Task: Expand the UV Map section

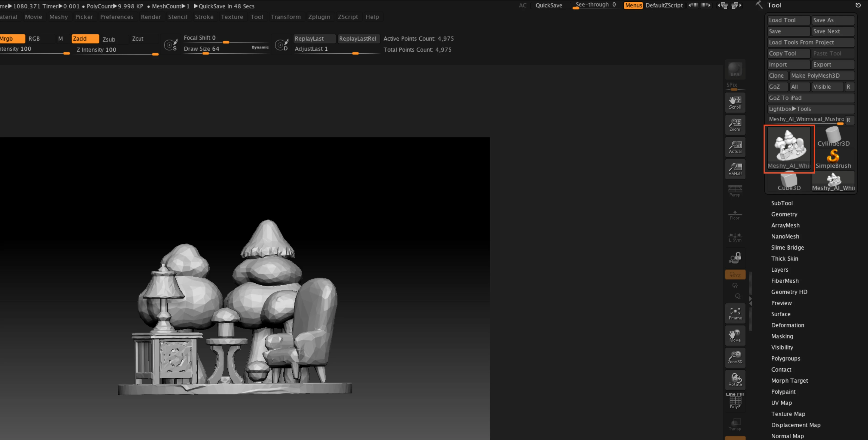Action: [x=781, y=403]
